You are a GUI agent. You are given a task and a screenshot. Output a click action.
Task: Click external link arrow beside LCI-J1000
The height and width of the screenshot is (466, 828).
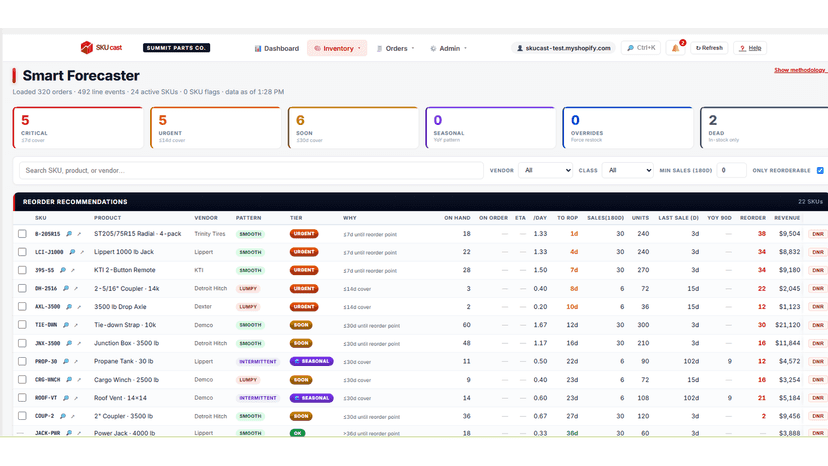pyautogui.click(x=82, y=252)
